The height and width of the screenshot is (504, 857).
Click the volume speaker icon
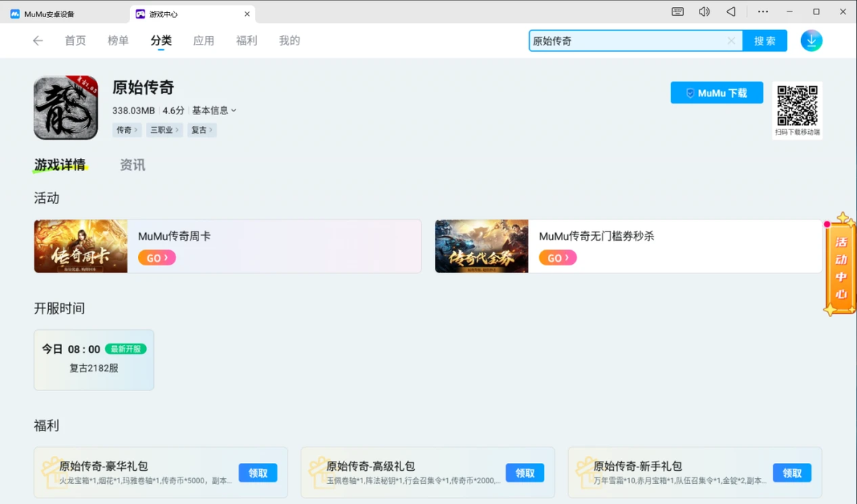click(x=704, y=12)
